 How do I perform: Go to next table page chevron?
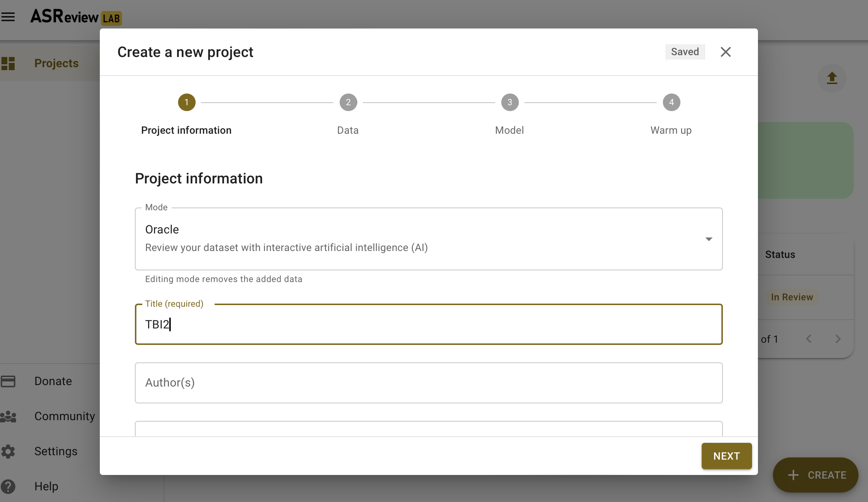[838, 339]
